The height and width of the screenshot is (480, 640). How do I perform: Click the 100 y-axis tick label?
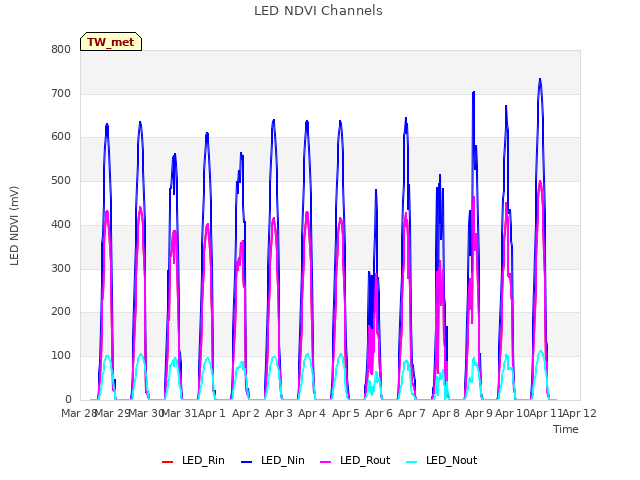(x=61, y=356)
